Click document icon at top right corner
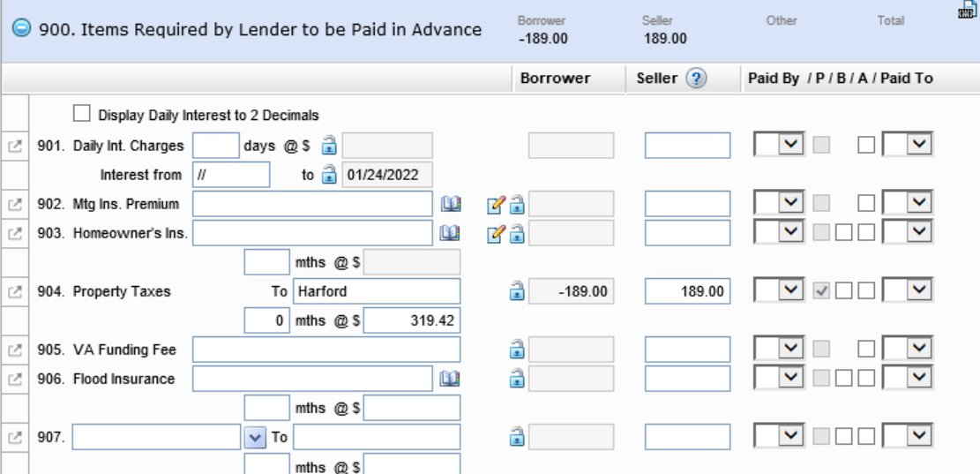 tap(966, 10)
